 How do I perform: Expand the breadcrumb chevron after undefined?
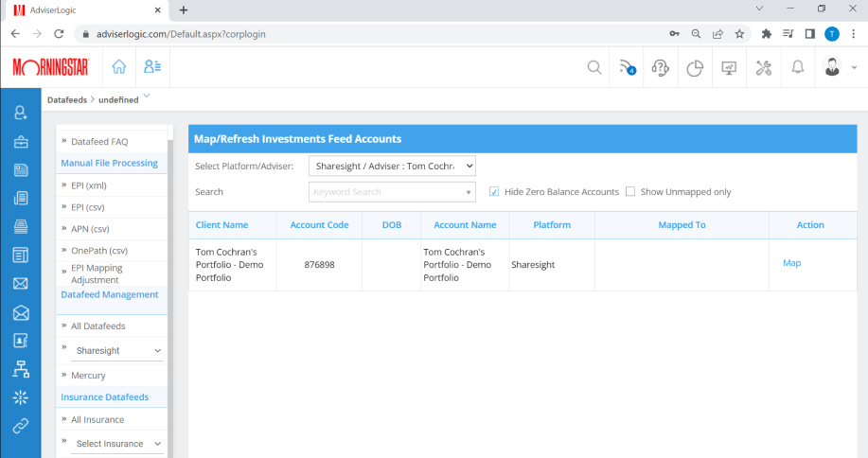point(147,96)
